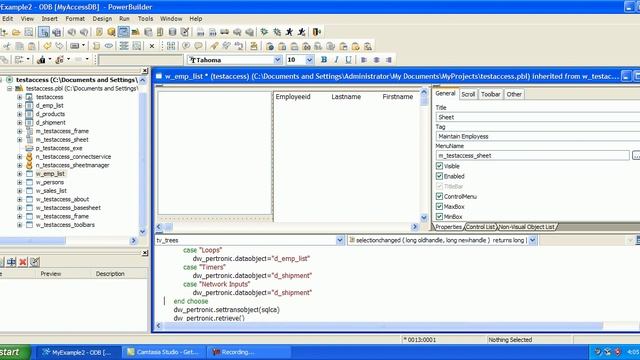The height and width of the screenshot is (360, 640).
Task: Apply italic formatting with I icon
Action: (x=336, y=60)
